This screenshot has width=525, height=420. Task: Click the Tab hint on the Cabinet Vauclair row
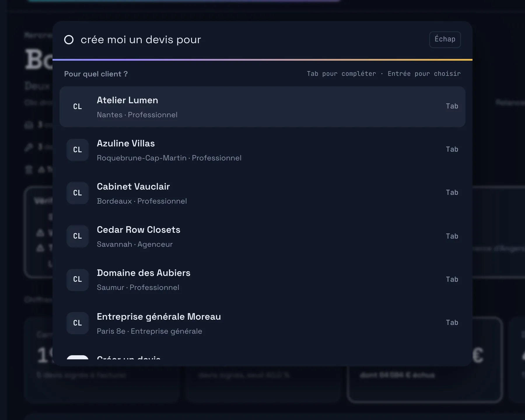(x=452, y=192)
